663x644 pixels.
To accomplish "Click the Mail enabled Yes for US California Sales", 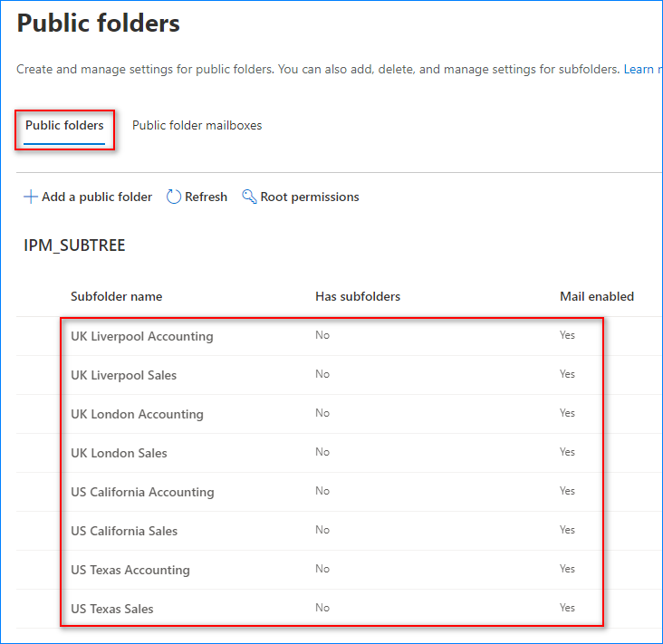I will (567, 530).
